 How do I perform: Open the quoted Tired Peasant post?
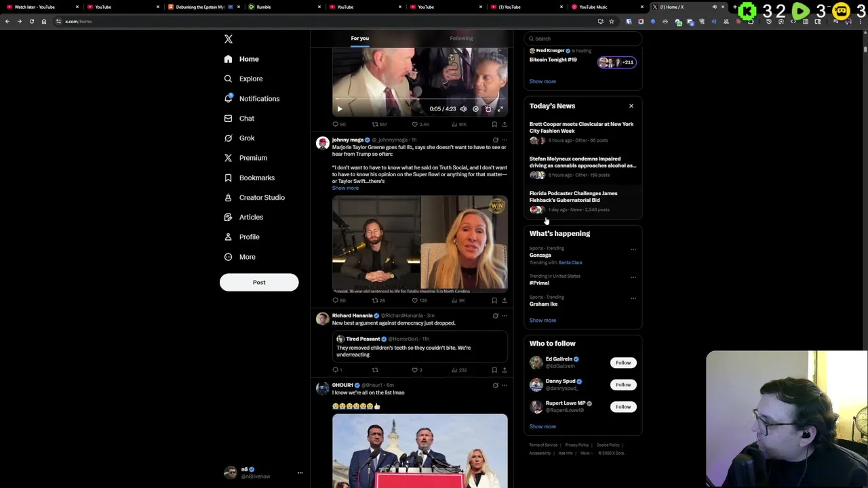420,346
